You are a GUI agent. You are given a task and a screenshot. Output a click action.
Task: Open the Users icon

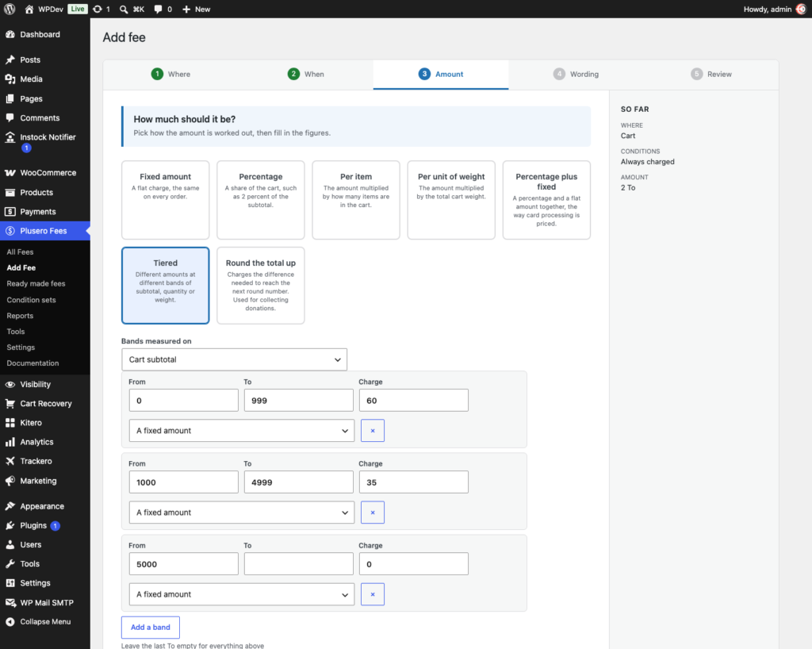(x=10, y=544)
